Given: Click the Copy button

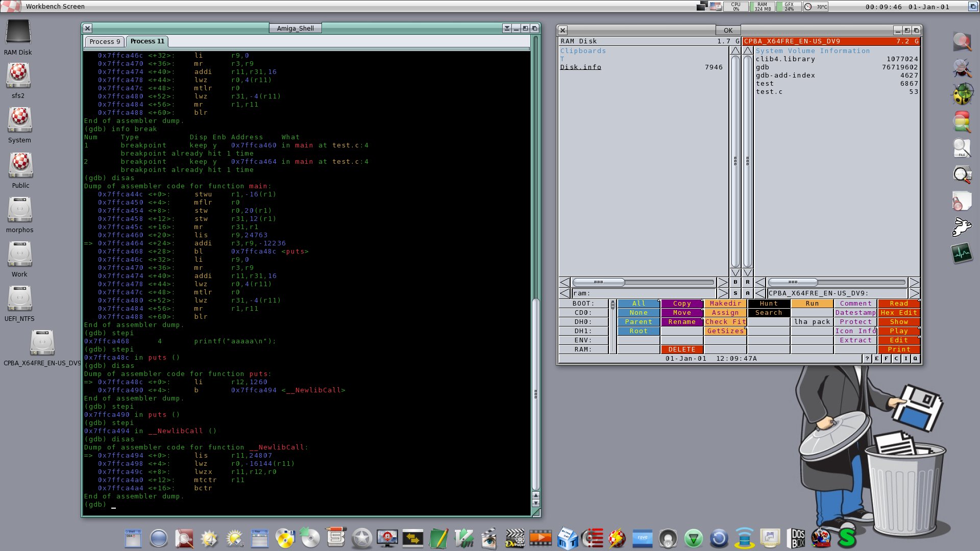Looking at the screenshot, I should pos(682,304).
